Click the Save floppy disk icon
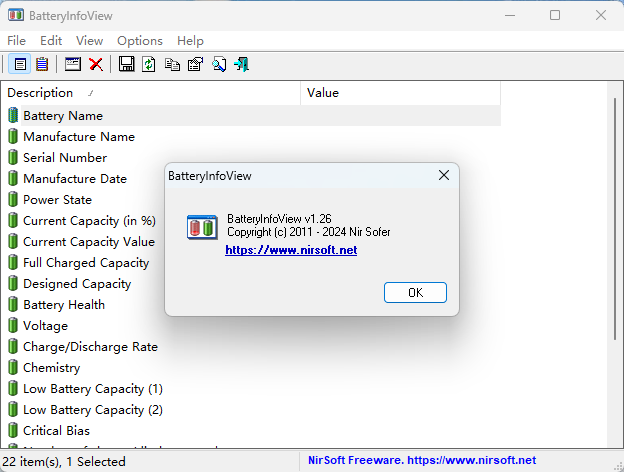The height and width of the screenshot is (472, 624). pos(127,64)
